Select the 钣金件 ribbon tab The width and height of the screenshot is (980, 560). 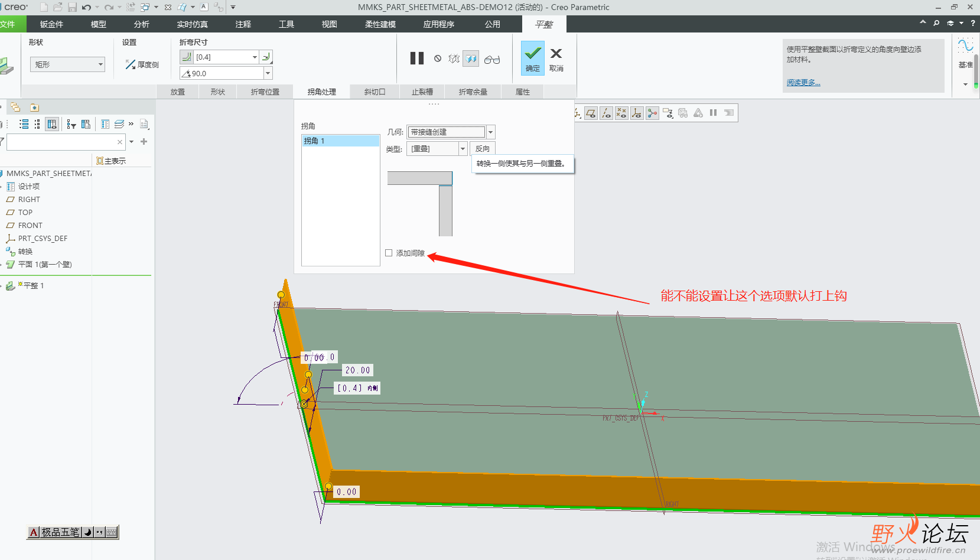click(x=51, y=24)
